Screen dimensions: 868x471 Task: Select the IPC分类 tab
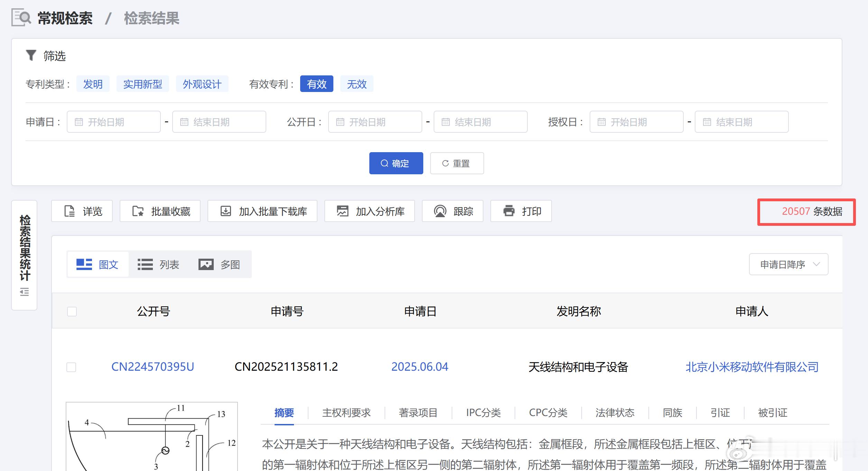483,413
